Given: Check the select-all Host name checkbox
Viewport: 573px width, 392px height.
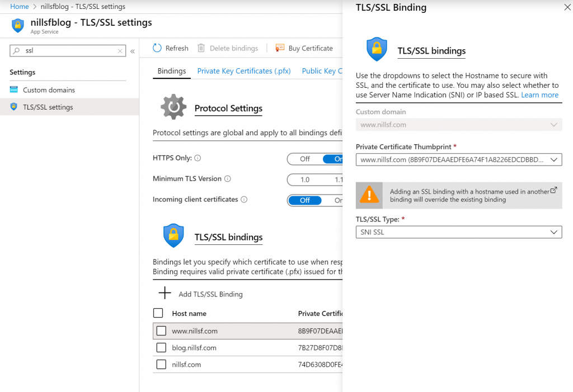Looking at the screenshot, I should click(x=158, y=313).
